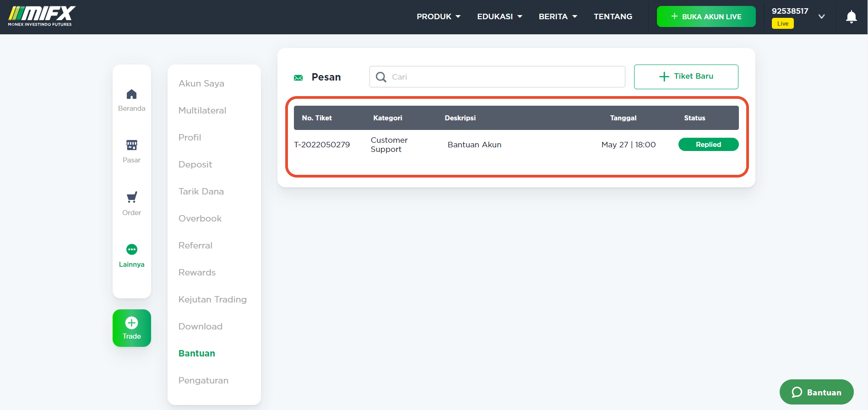Open the notification bell icon
This screenshot has height=410, width=868.
tap(851, 17)
